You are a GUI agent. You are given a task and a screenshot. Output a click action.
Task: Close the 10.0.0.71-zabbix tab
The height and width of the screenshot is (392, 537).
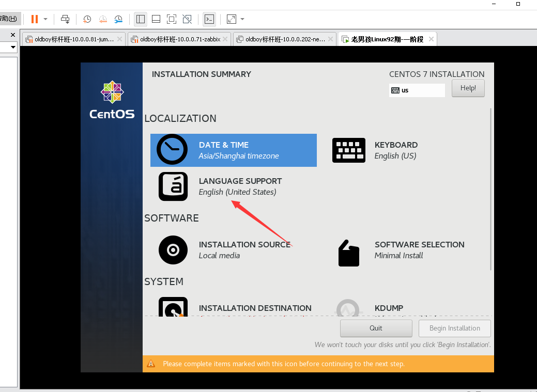(x=225, y=39)
